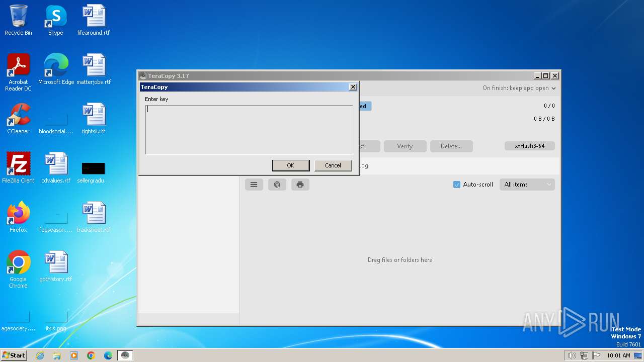This screenshot has width=644, height=362.
Task: Select the itsis.png file icon
Action: point(56,321)
